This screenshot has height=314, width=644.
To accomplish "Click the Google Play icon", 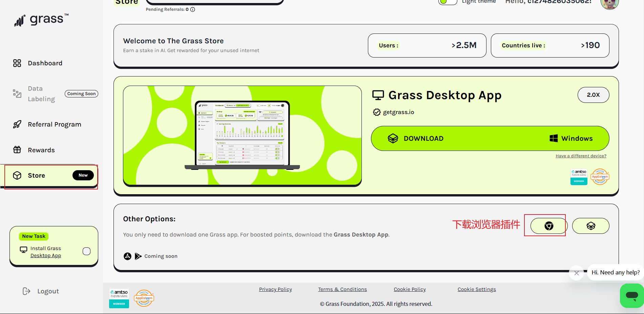I will point(138,256).
